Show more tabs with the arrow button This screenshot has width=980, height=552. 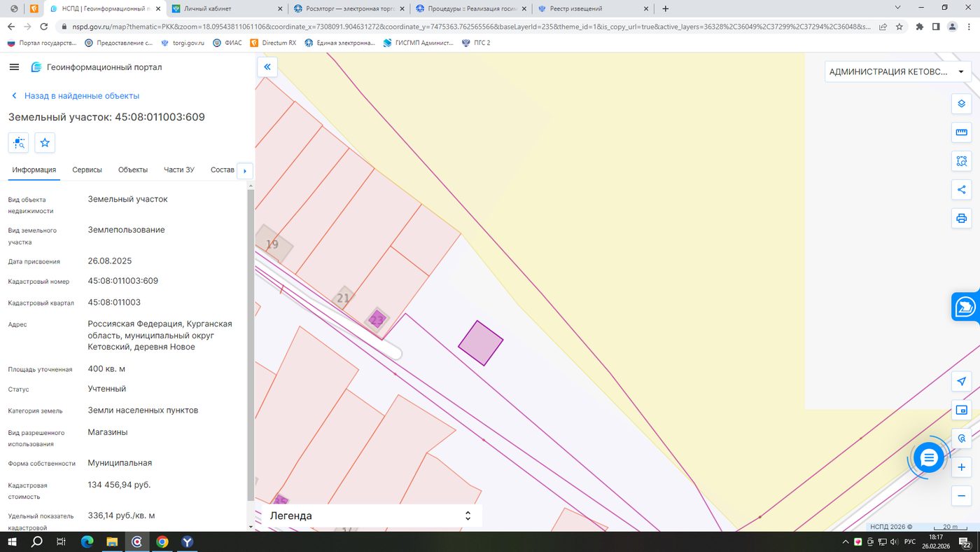click(244, 171)
